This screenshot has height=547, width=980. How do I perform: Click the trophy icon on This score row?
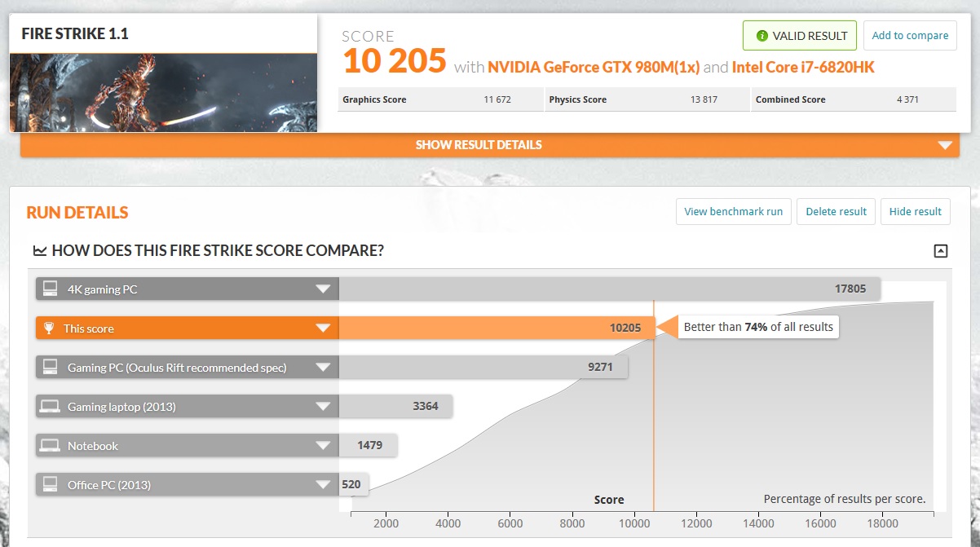(50, 329)
